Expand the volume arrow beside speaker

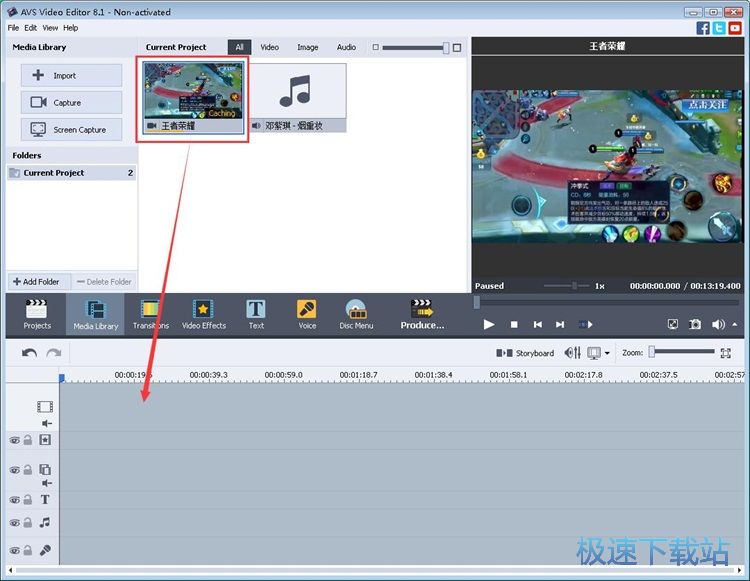click(x=735, y=324)
